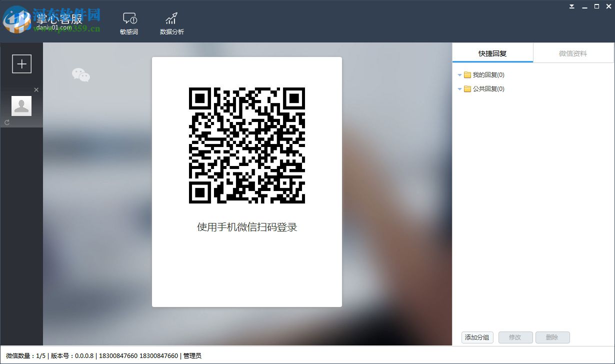Refresh the account using the reload icon
Viewport: 615px width, 364px height.
click(7, 122)
